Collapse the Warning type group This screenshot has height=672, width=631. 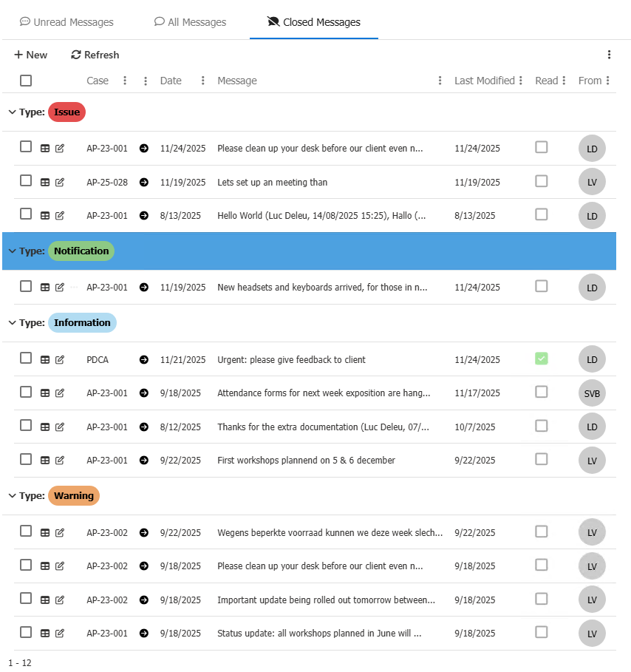coord(13,496)
